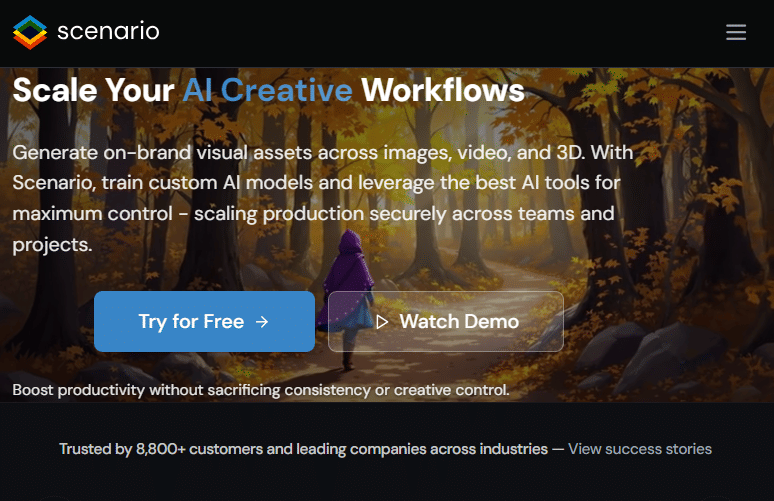Click the dark section below the hero image

pyautogui.click(x=387, y=479)
